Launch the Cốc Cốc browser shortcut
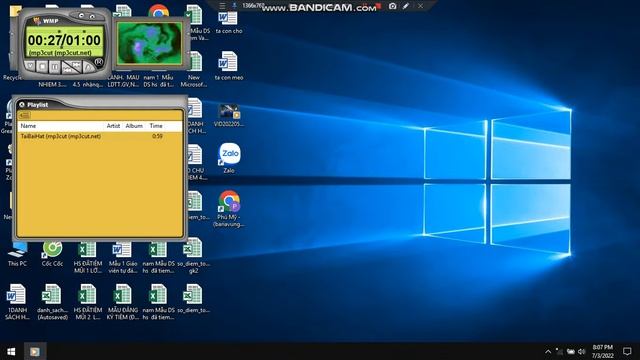This screenshot has width=640, height=360. (52, 253)
